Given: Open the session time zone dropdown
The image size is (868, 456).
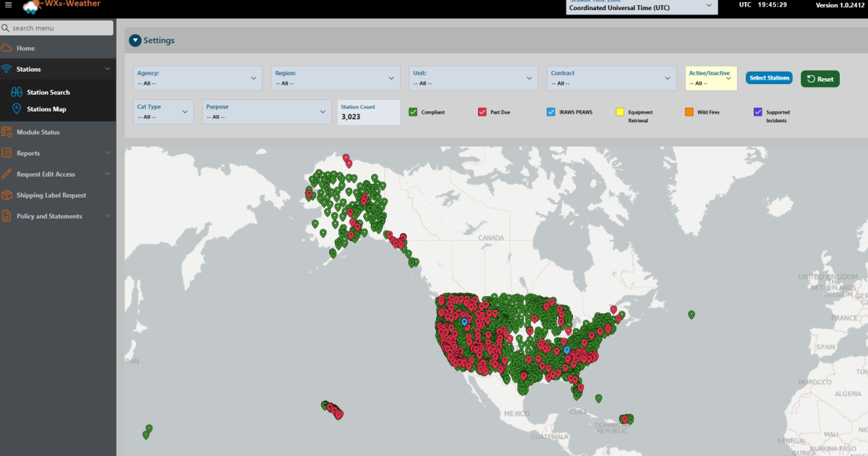Looking at the screenshot, I should (641, 7).
